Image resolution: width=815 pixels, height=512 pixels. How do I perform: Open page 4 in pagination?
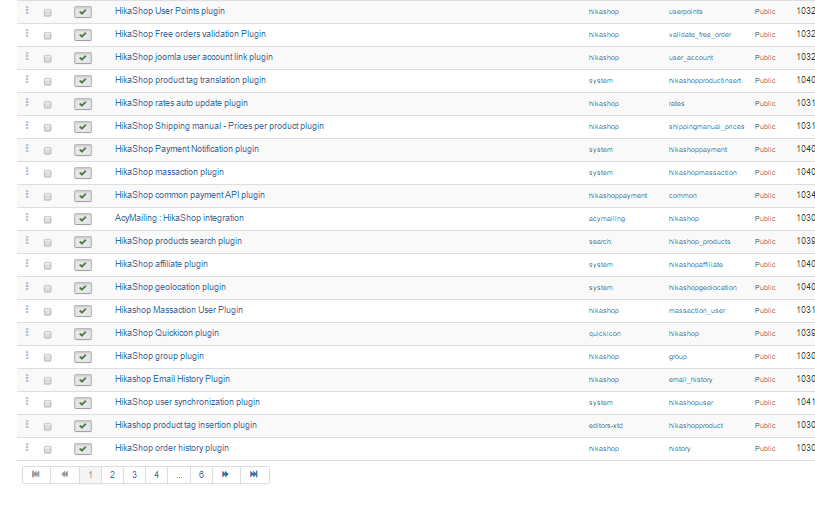point(156,475)
